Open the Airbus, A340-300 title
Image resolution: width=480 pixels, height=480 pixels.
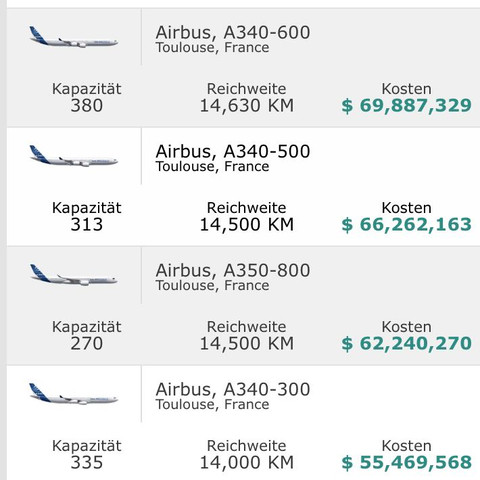pyautogui.click(x=233, y=390)
